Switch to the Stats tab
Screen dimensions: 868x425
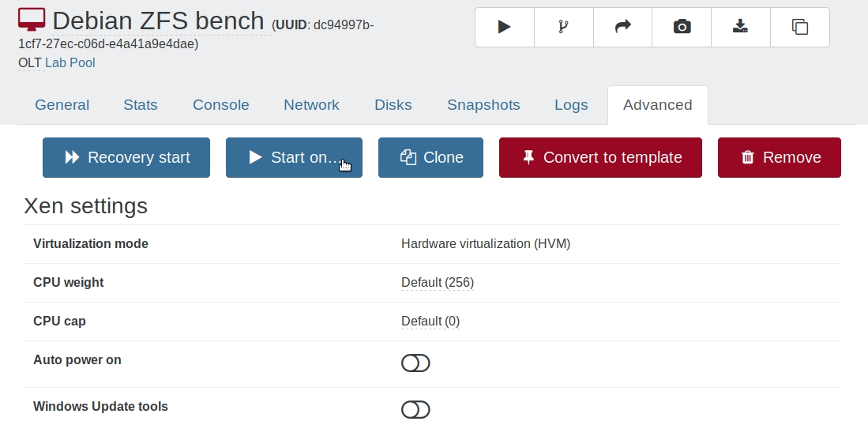click(x=141, y=104)
